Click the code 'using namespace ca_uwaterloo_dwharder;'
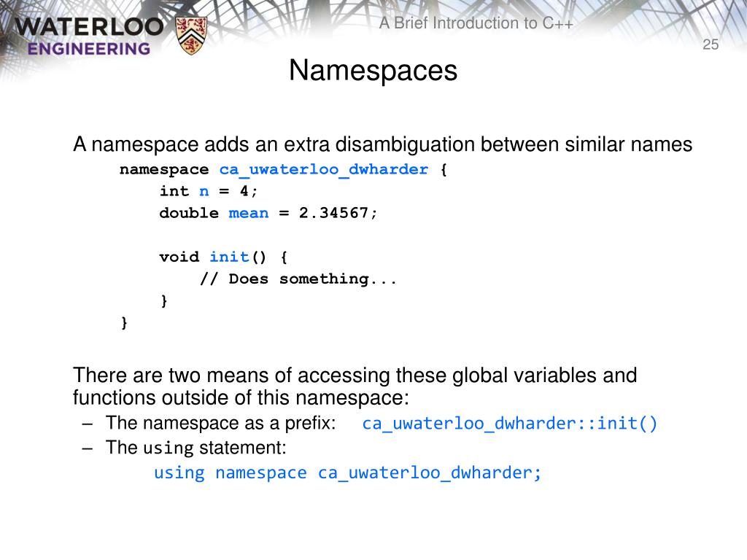Viewport: 747px width, 560px height. [x=347, y=472]
